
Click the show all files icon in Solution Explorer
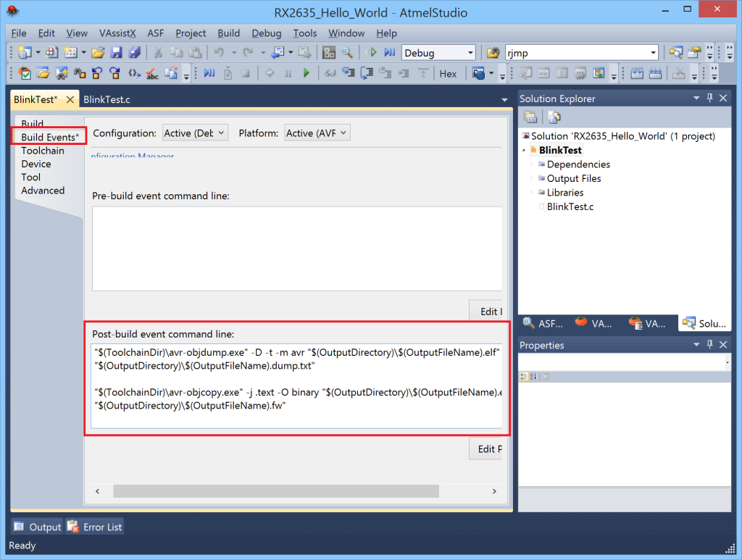coord(554,117)
